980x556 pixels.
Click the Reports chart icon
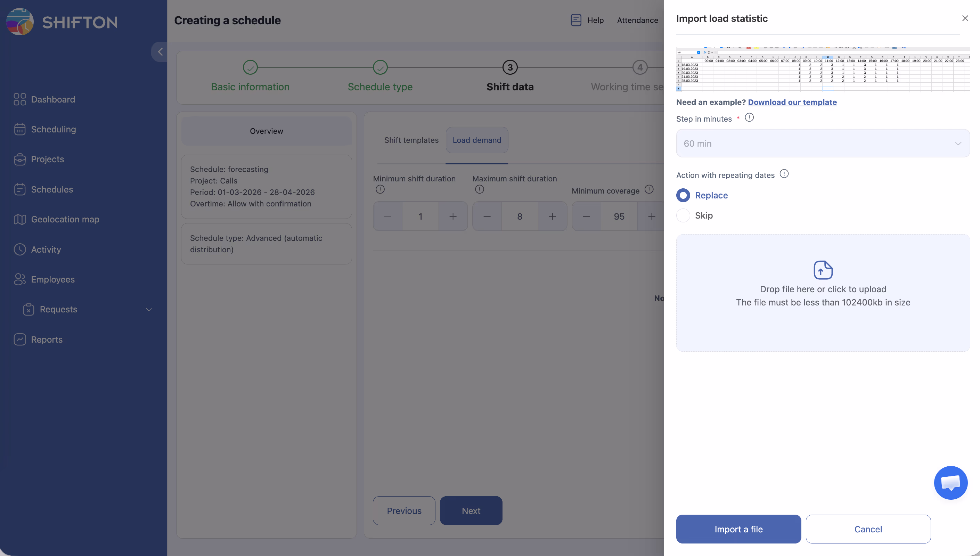[19, 340]
